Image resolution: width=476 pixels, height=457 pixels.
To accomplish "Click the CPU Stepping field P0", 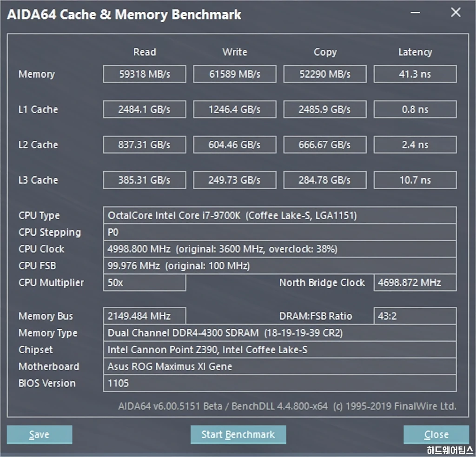I will click(x=279, y=232).
